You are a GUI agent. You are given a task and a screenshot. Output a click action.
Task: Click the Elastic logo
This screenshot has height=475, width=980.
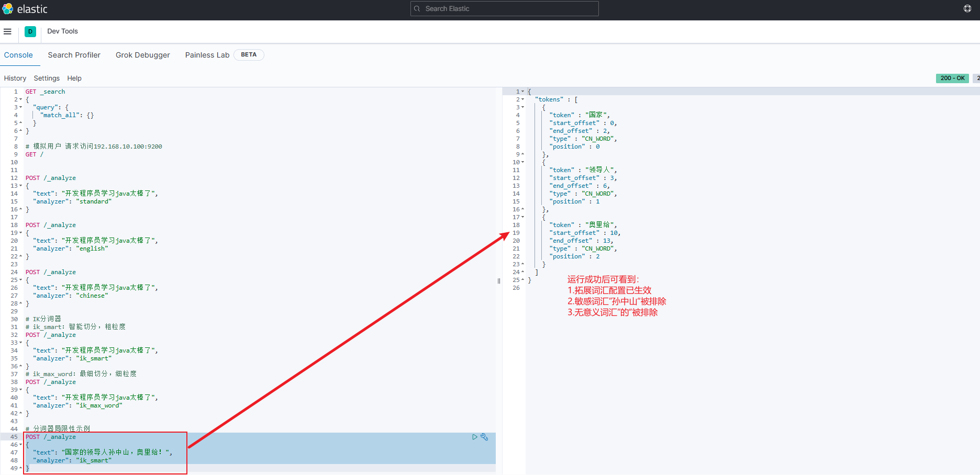pyautogui.click(x=25, y=9)
